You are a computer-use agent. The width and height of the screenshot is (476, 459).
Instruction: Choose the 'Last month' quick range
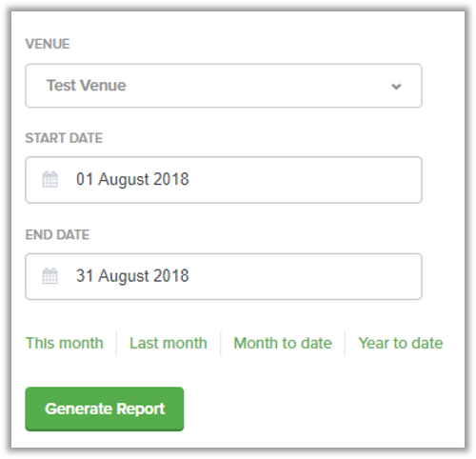pyautogui.click(x=169, y=343)
